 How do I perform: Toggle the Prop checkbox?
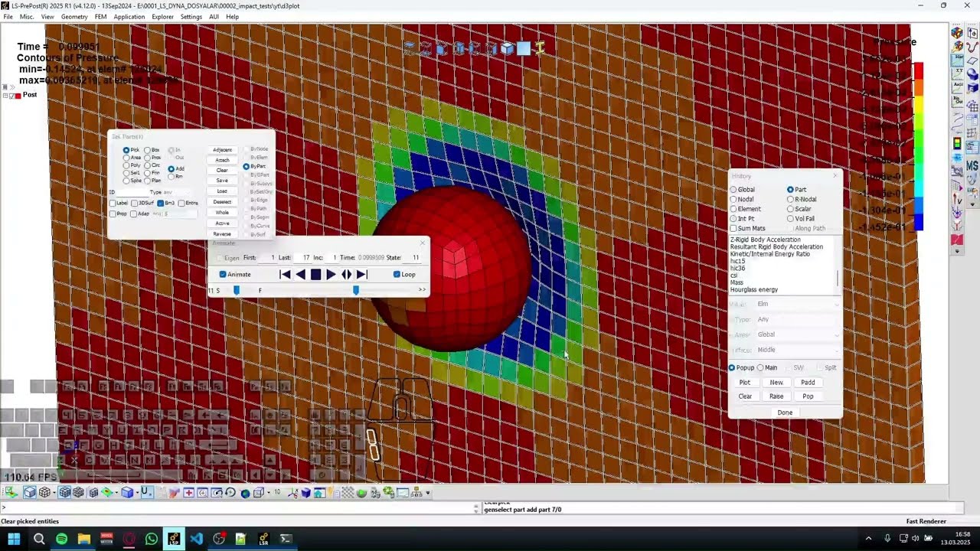[113, 214]
